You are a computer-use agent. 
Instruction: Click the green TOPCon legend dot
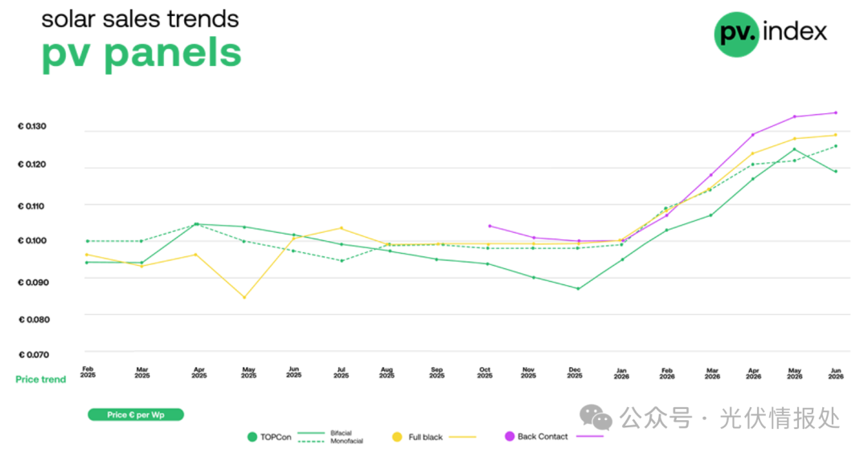click(x=252, y=437)
